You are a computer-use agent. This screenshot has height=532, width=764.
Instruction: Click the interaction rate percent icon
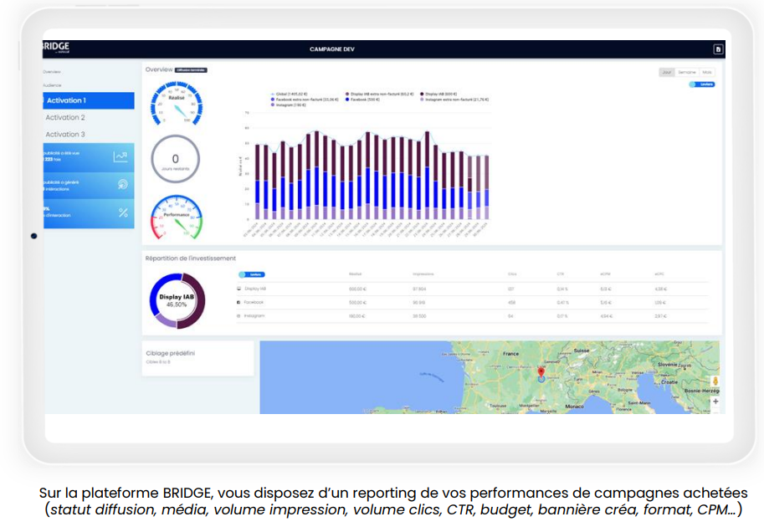click(x=123, y=212)
